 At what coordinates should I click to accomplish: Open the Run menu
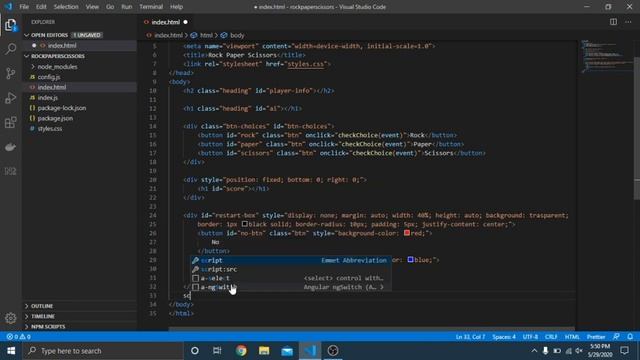click(x=127, y=7)
